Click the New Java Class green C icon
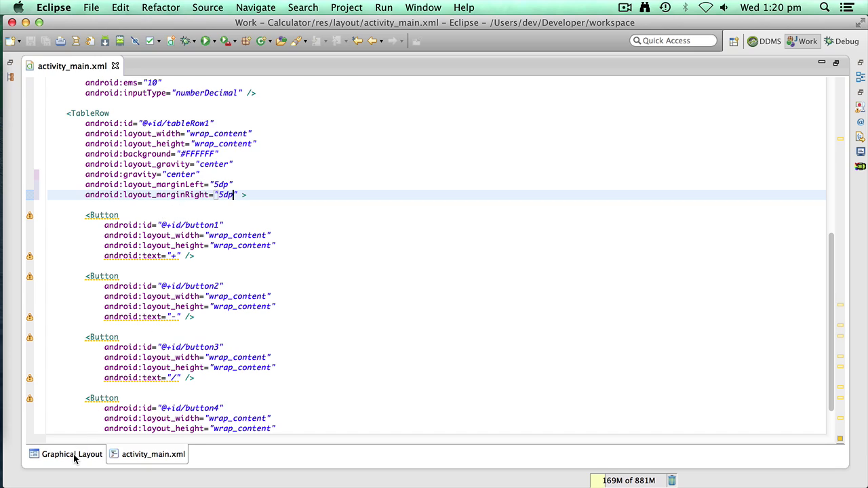This screenshot has width=868, height=488. 260,41
